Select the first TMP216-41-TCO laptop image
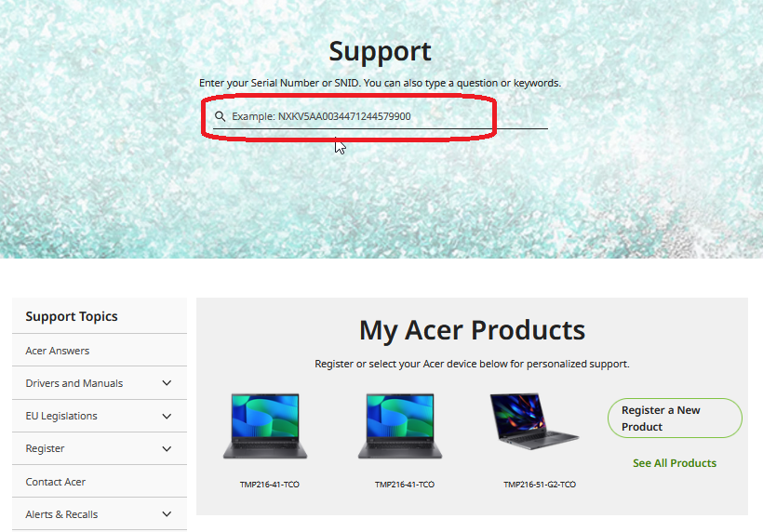This screenshot has width=763, height=532. click(x=265, y=426)
